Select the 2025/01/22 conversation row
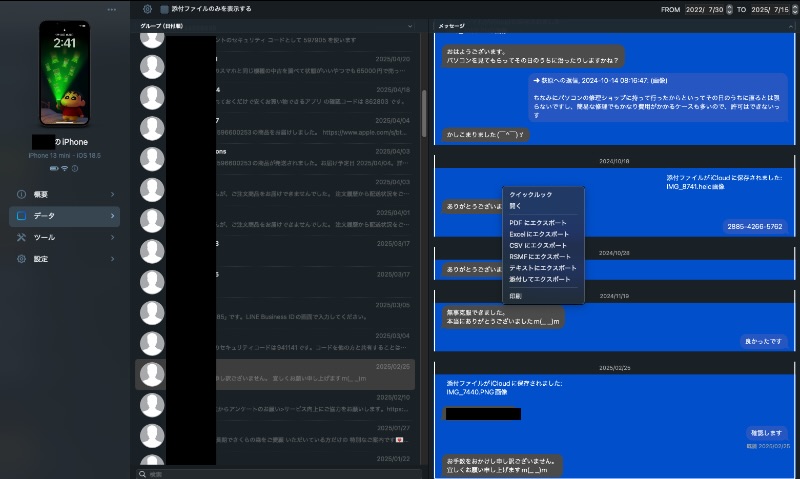This screenshot has width=800, height=479. 275,459
